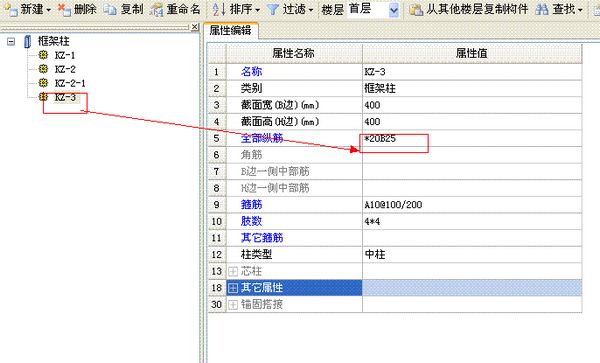Click the 新建 (New) toolbar icon
Screen dimensions: 600x363
click(11, 9)
